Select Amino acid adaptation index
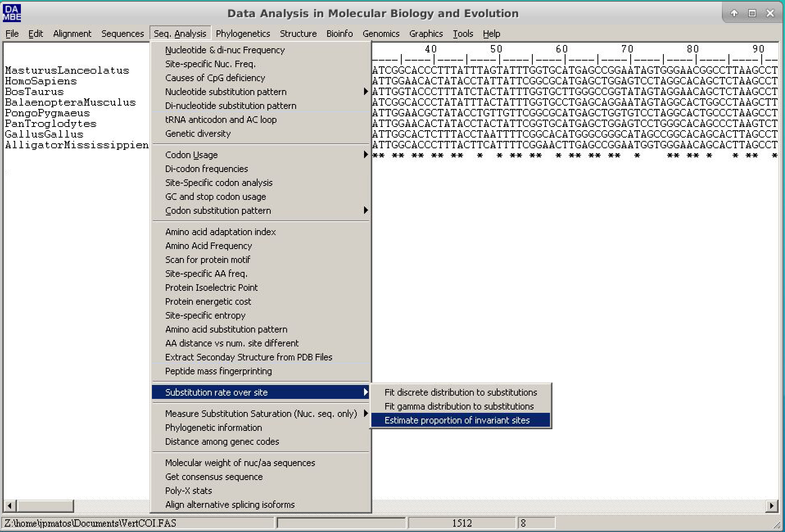Image resolution: width=785 pixels, height=532 pixels. coord(261,232)
